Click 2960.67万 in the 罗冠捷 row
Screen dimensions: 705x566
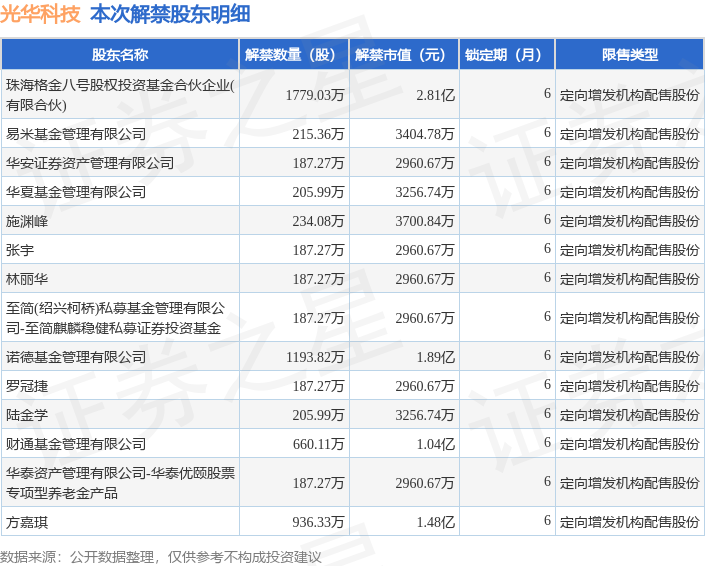(424, 386)
